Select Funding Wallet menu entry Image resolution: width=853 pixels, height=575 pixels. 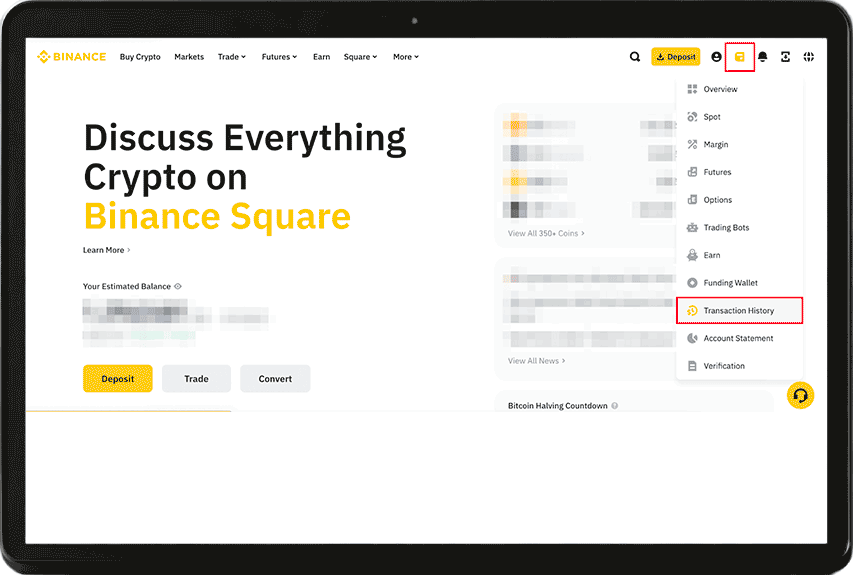[730, 283]
